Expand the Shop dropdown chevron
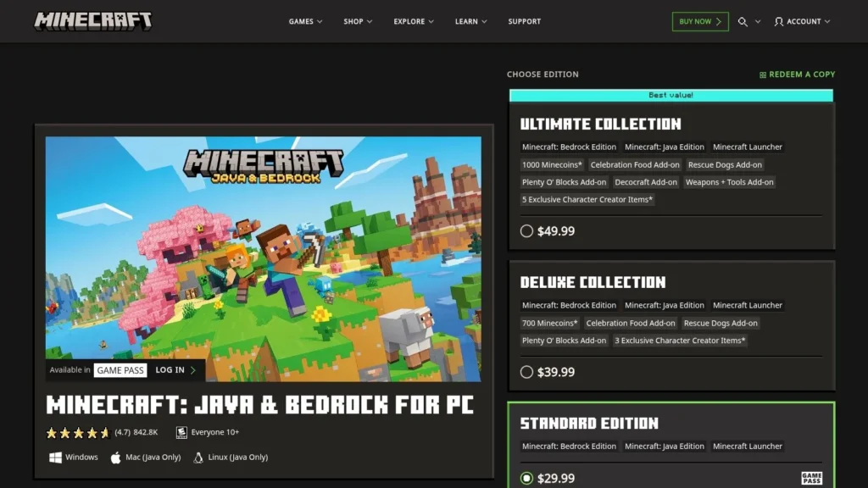The image size is (868, 488). [x=370, y=21]
